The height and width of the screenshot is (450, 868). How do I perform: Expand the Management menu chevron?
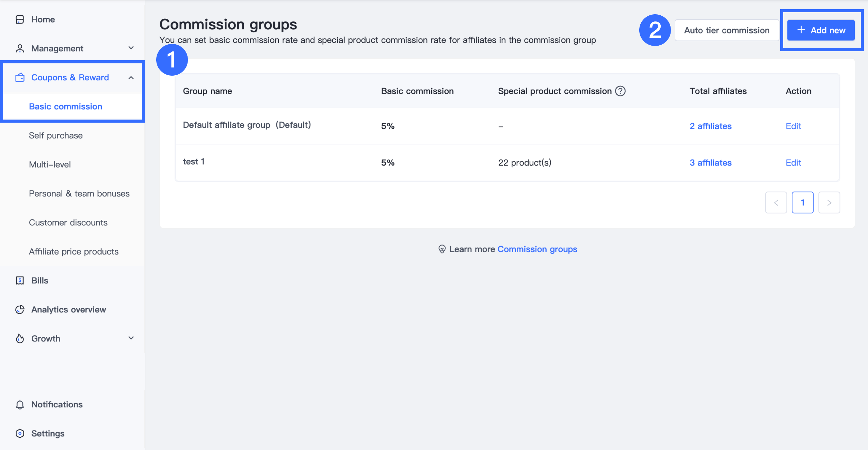[131, 48]
